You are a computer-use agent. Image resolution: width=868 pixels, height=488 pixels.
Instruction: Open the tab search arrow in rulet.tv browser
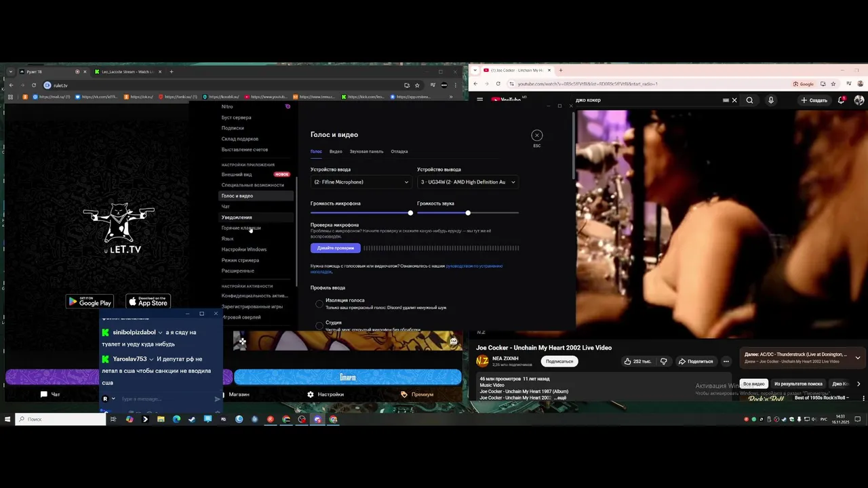coord(10,72)
